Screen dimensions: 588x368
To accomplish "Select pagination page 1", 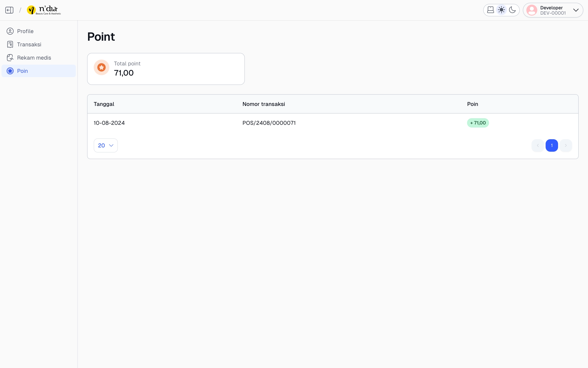I will (x=552, y=146).
